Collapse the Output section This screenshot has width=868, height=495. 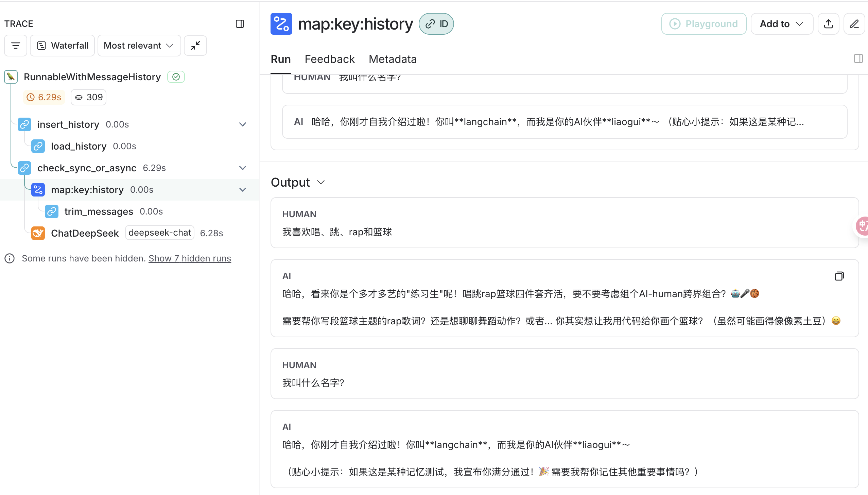pos(321,183)
